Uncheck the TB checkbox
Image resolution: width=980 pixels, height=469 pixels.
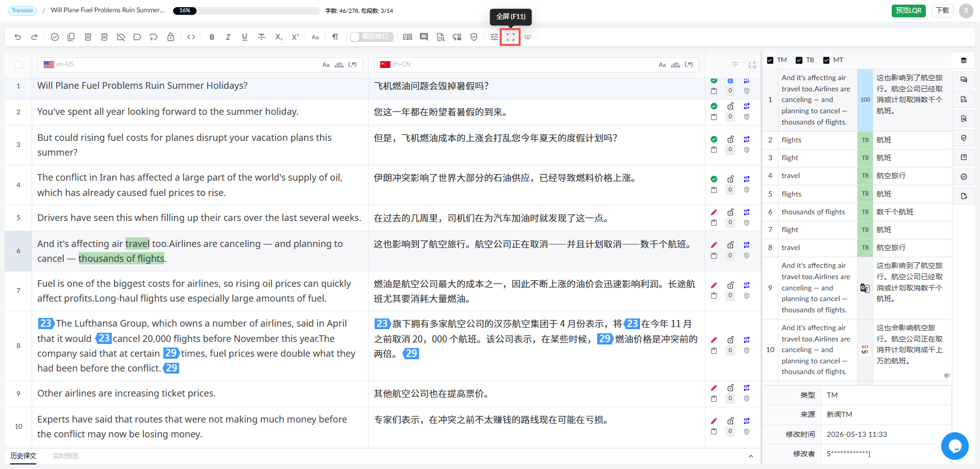point(799,60)
